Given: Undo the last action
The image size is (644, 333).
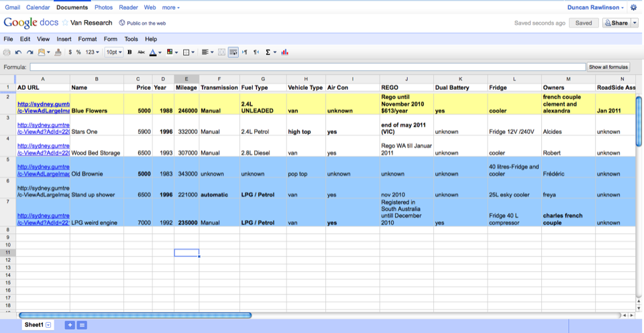Looking at the screenshot, I should coord(18,52).
